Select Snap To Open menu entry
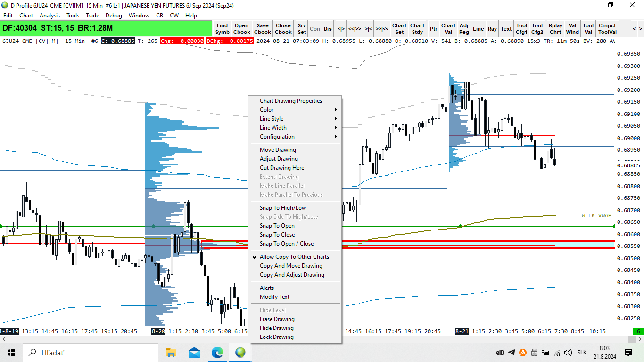Screen dimensions: 644x362 coord(295,226)
